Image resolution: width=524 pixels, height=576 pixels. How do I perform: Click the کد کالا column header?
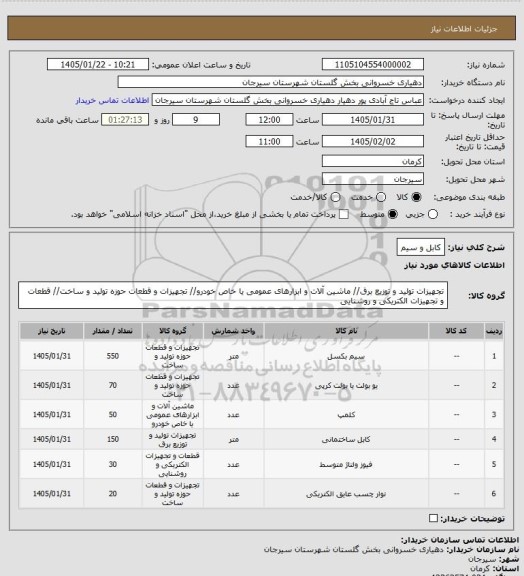(x=456, y=331)
